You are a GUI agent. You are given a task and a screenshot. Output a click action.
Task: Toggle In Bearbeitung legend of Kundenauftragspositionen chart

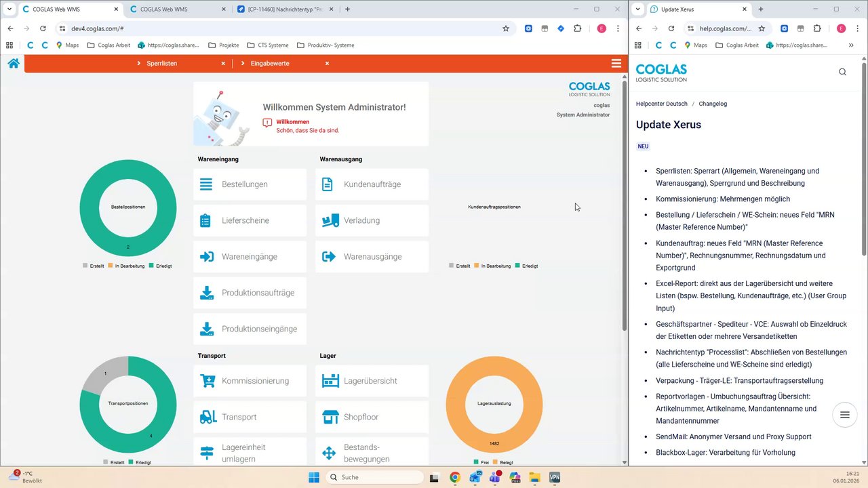pyautogui.click(x=492, y=266)
